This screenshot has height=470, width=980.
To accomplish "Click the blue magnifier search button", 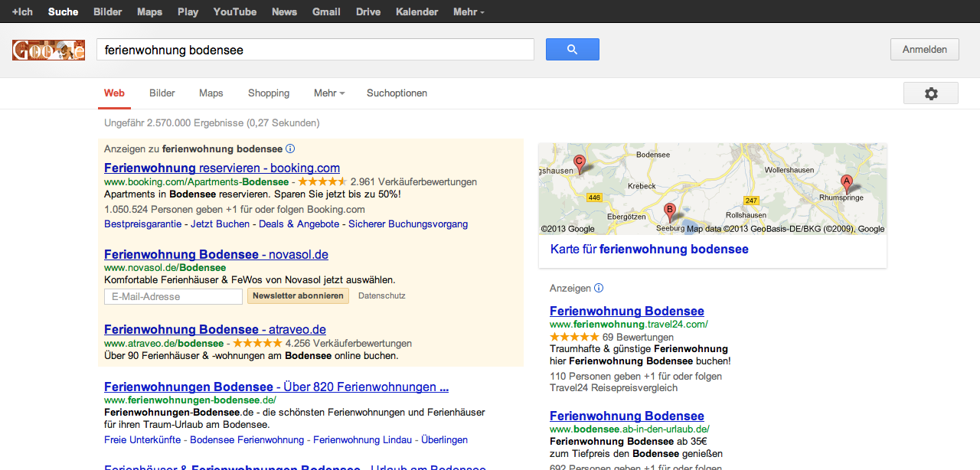I will tap(572, 50).
